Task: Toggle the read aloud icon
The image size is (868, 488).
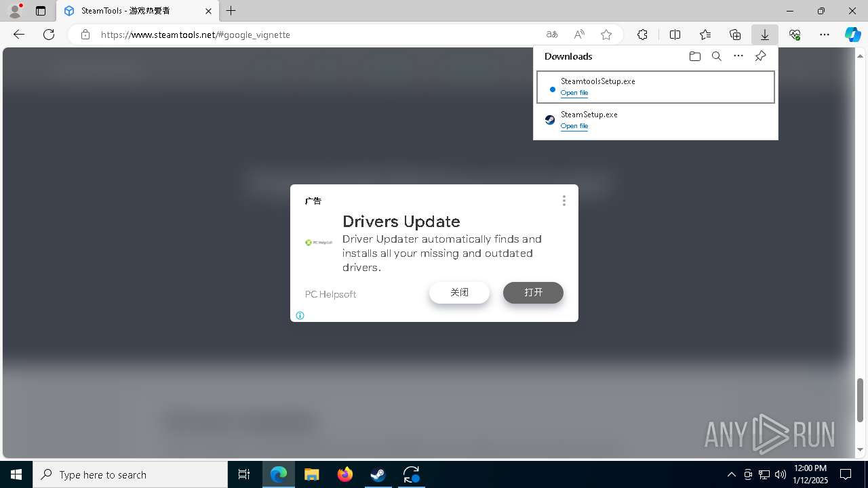Action: tap(579, 35)
